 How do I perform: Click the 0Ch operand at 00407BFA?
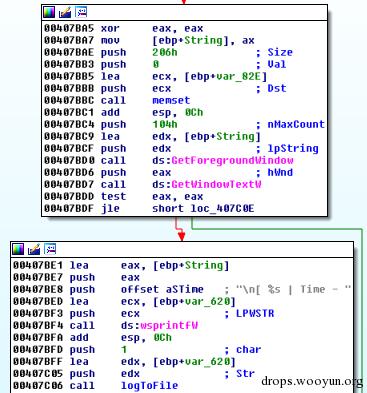click(163, 337)
